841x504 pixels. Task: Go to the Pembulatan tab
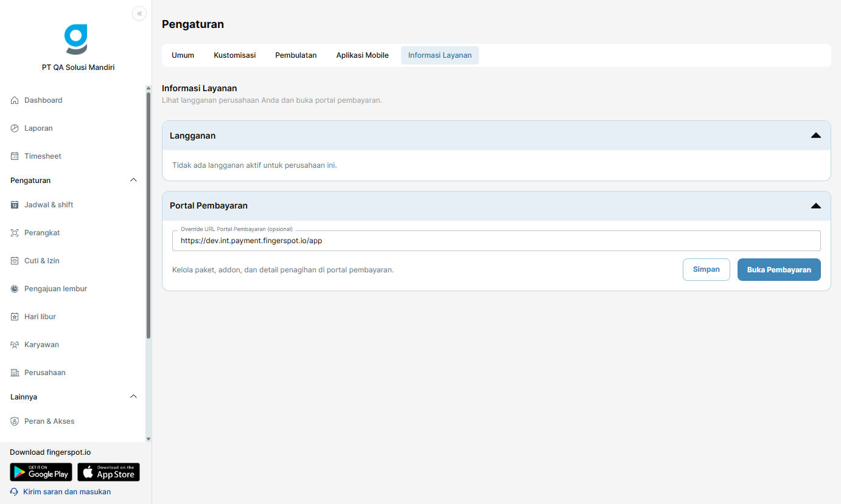296,55
